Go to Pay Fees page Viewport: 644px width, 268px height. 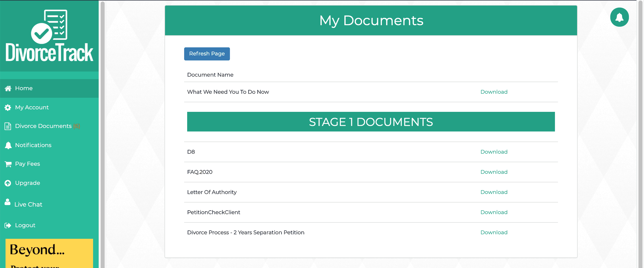(27, 164)
